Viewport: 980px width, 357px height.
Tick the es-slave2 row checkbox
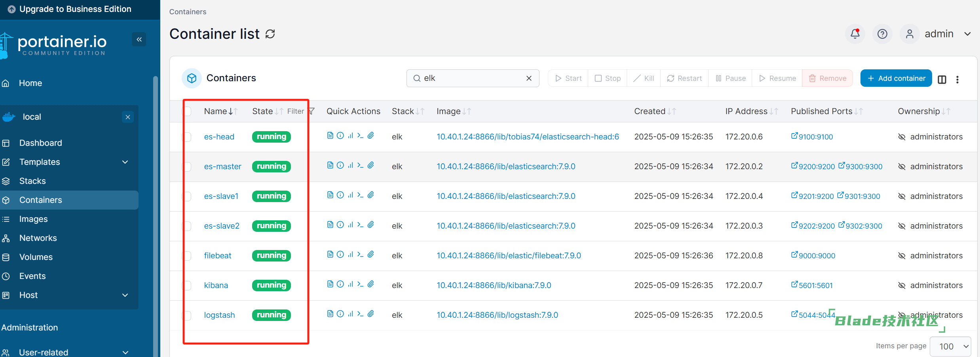(x=187, y=226)
